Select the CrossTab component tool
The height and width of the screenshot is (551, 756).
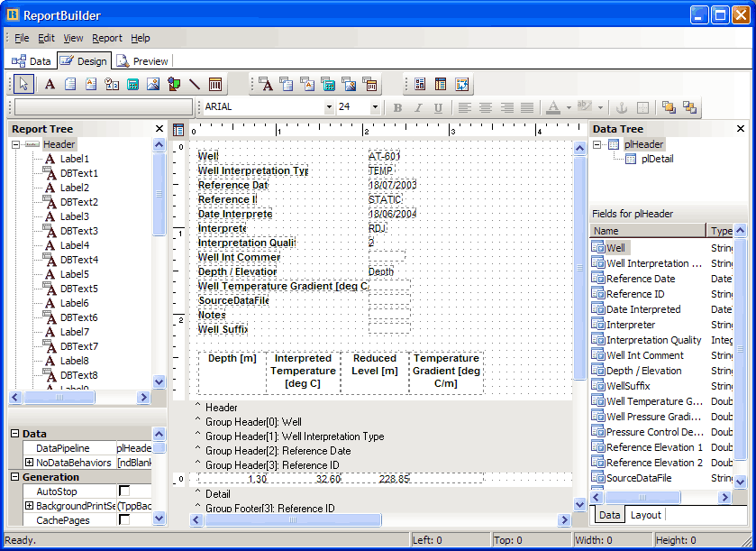pos(462,84)
